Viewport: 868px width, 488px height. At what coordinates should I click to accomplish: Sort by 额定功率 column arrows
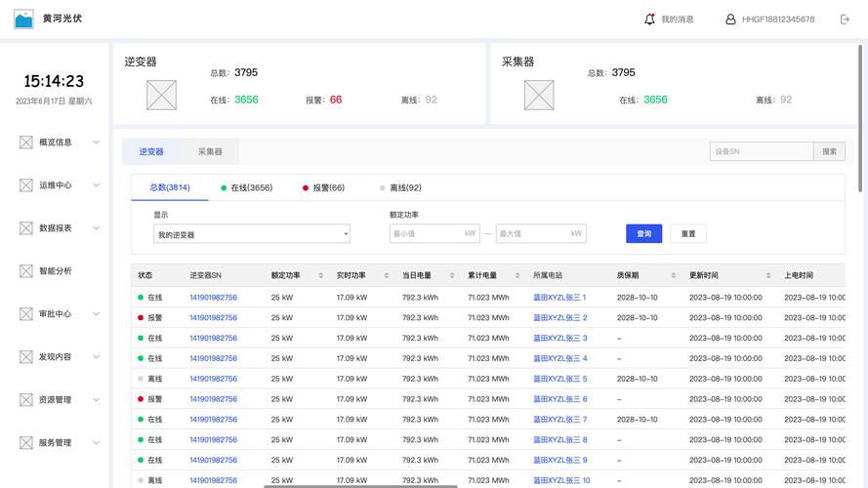320,275
